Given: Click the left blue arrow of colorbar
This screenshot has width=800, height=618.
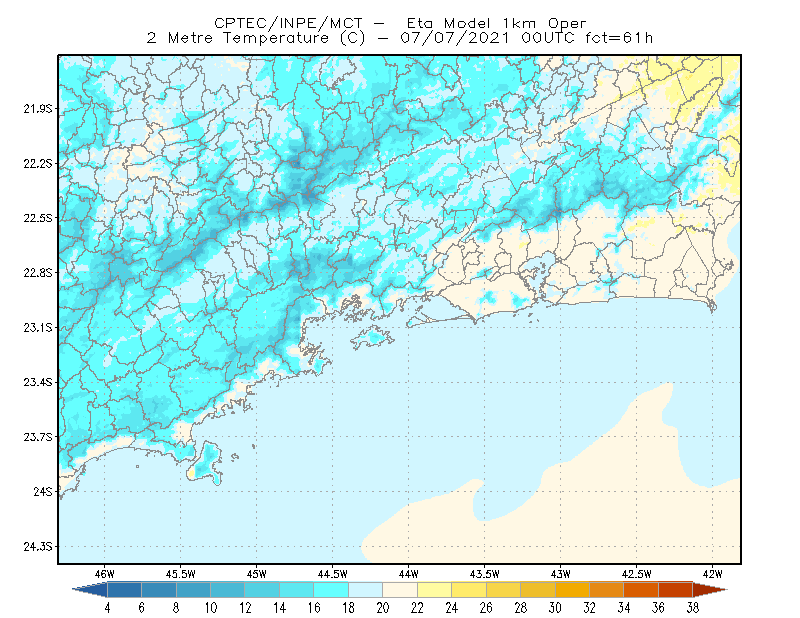Looking at the screenshot, I should click(90, 590).
